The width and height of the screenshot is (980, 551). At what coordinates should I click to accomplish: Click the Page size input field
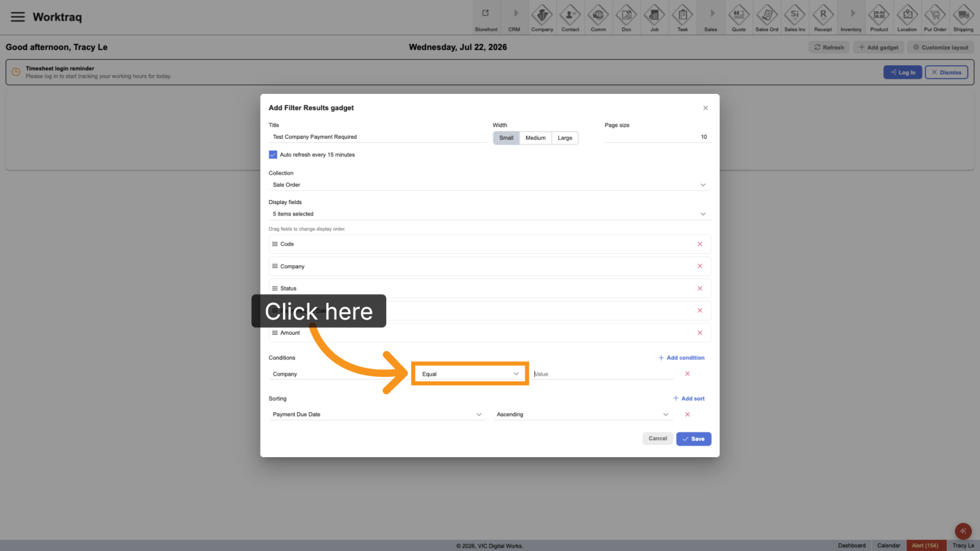[x=657, y=137]
